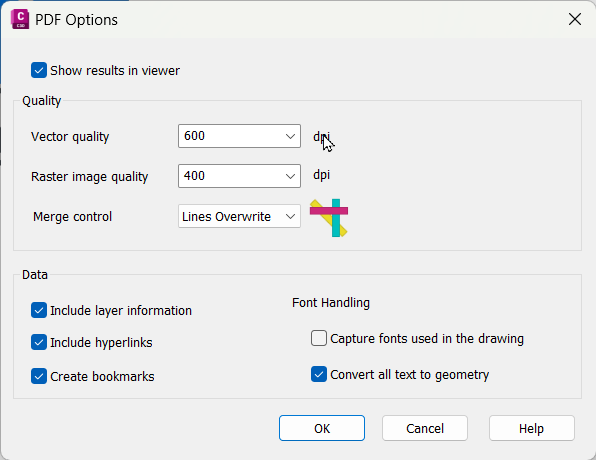Uncheck Create bookmarks
Image resolution: width=596 pixels, height=460 pixels.
39,376
